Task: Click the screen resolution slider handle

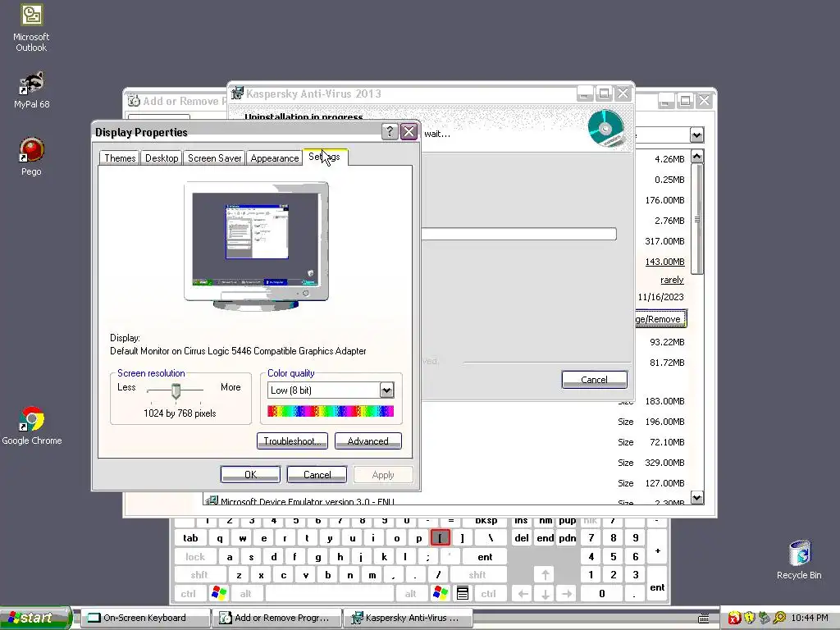Action: click(x=176, y=390)
